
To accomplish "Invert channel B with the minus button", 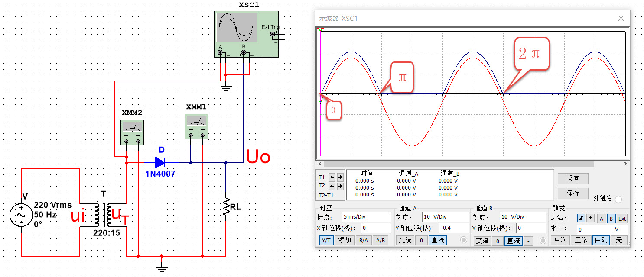I will click(528, 241).
